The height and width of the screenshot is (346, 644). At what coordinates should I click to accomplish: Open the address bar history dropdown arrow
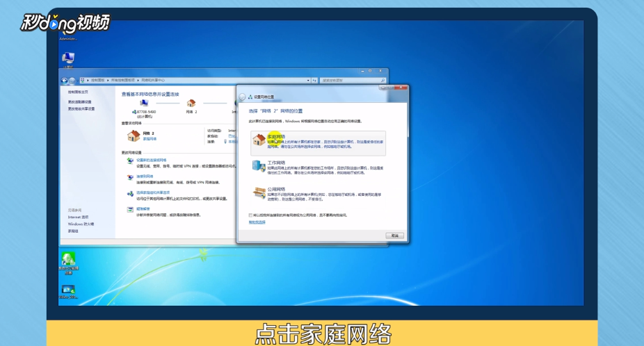click(308, 81)
